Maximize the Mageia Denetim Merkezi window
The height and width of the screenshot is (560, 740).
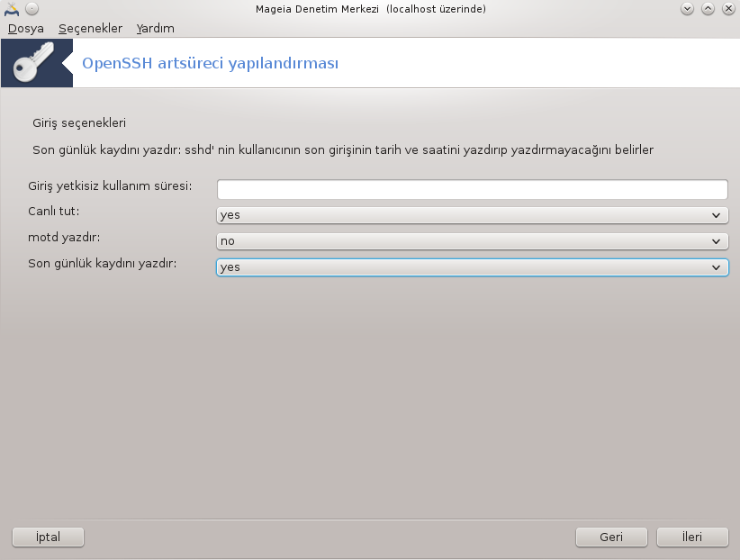tap(708, 8)
